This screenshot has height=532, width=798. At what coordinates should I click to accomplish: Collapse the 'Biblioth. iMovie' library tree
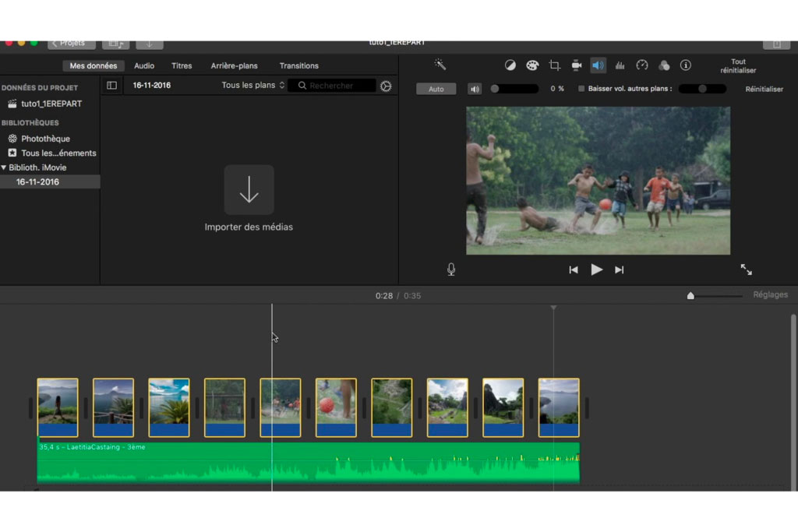coord(4,167)
